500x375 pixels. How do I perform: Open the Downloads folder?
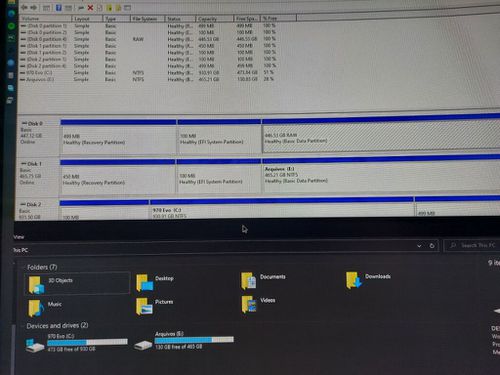click(x=368, y=279)
